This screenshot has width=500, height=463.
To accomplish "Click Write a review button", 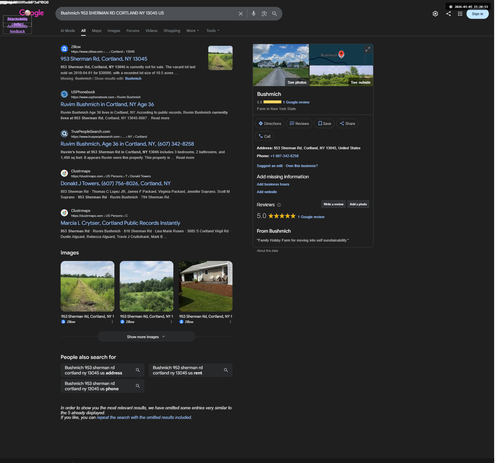I will tap(333, 204).
